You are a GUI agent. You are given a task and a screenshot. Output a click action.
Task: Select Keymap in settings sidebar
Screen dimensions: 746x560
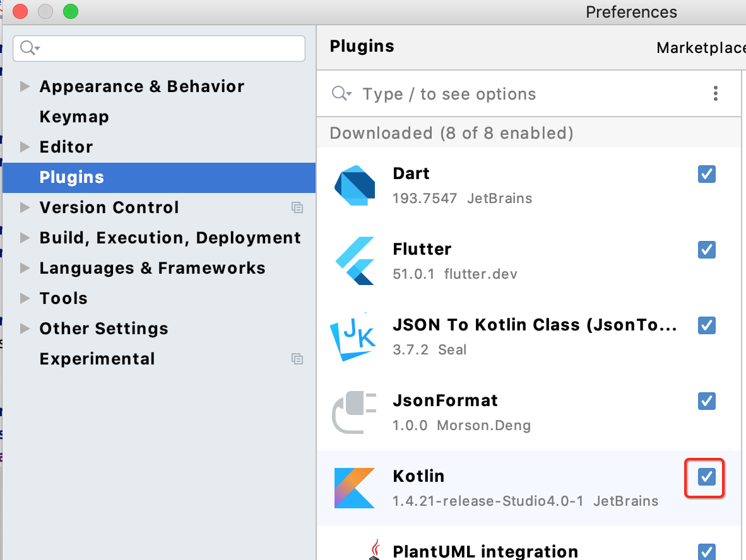[74, 117]
